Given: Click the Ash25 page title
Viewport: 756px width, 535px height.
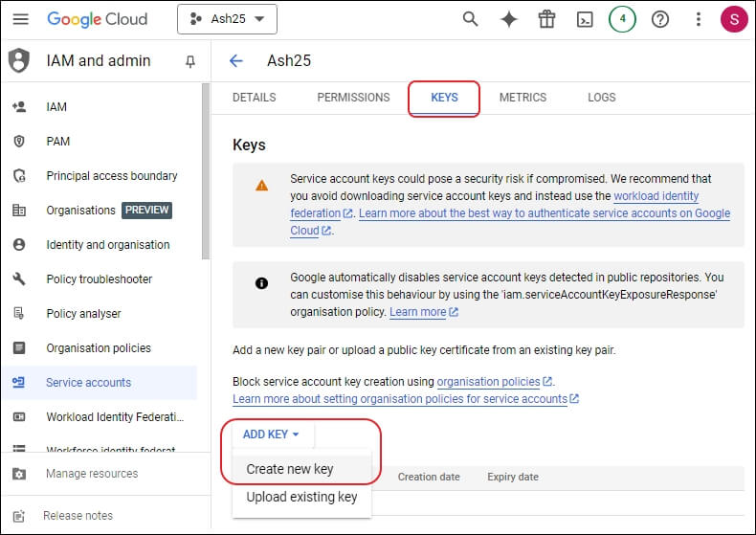Looking at the screenshot, I should coord(289,60).
